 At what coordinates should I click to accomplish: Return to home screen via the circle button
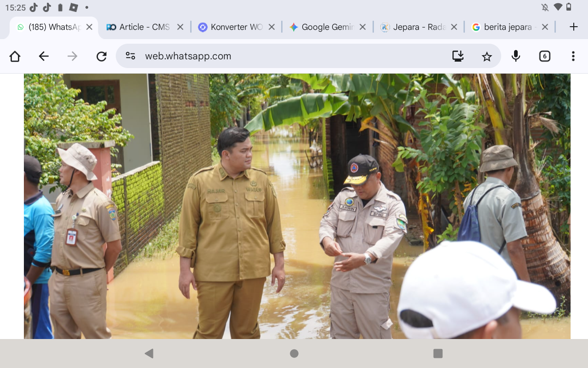pos(294,353)
